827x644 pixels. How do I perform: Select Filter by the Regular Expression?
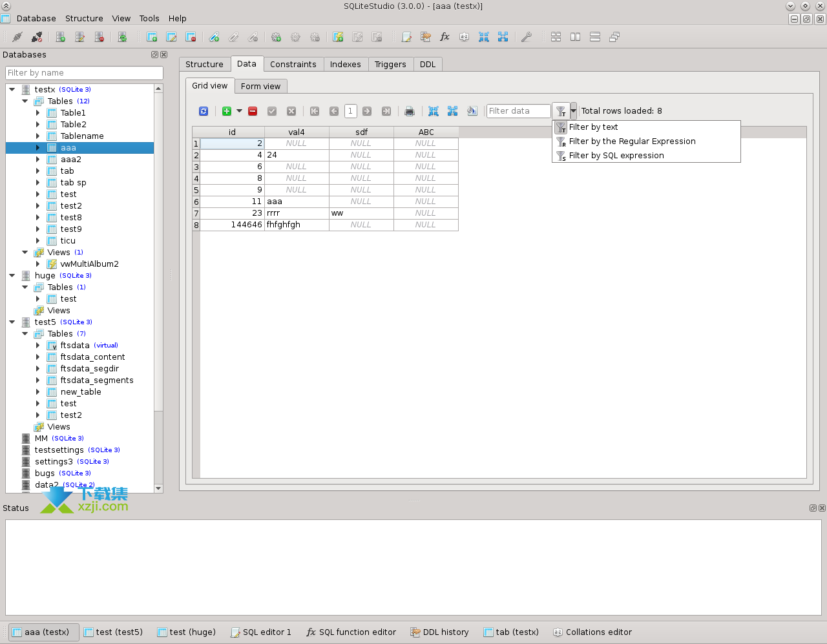(632, 141)
